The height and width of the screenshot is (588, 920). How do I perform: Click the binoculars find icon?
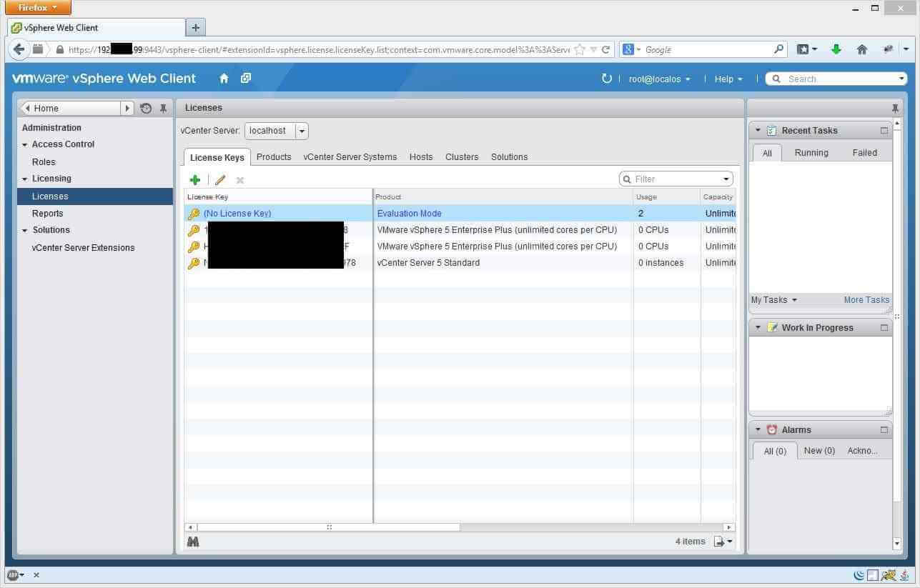[x=192, y=542]
